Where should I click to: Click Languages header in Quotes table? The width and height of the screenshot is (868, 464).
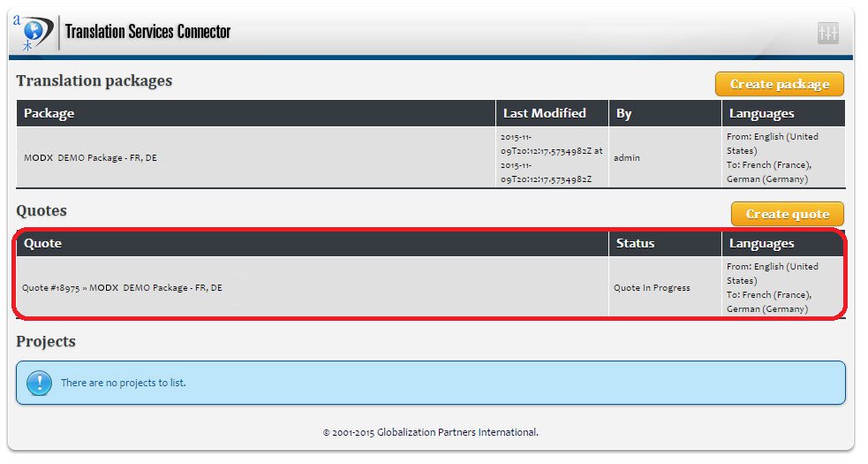point(784,243)
